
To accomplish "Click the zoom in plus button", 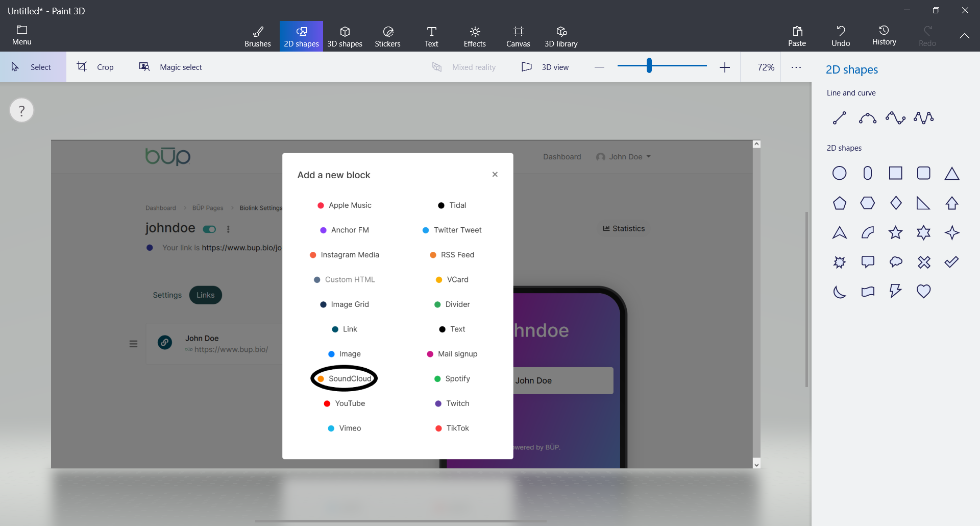I will pyautogui.click(x=725, y=67).
